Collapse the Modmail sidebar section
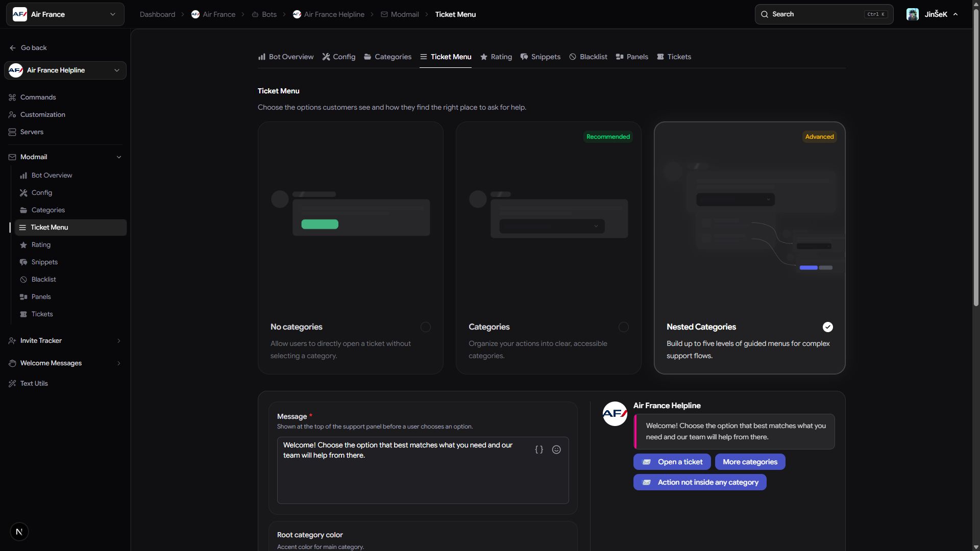Screen dimensions: 980x551 coord(119,157)
